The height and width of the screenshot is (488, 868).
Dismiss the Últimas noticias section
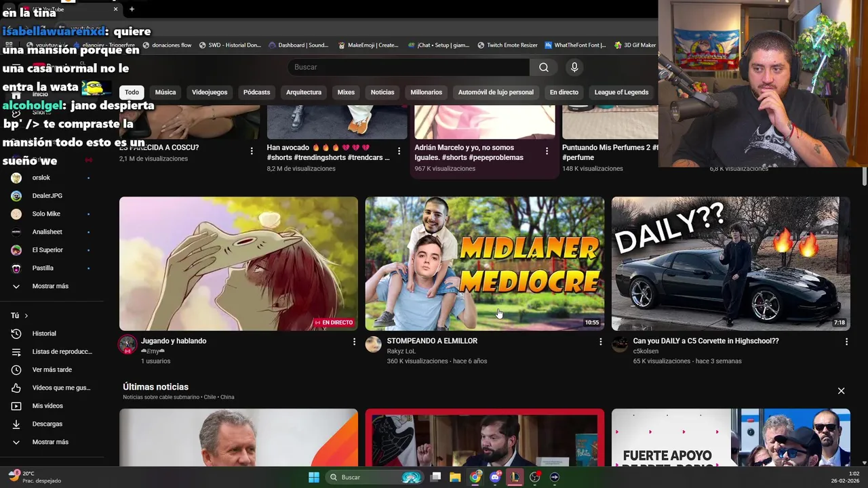pos(841,391)
